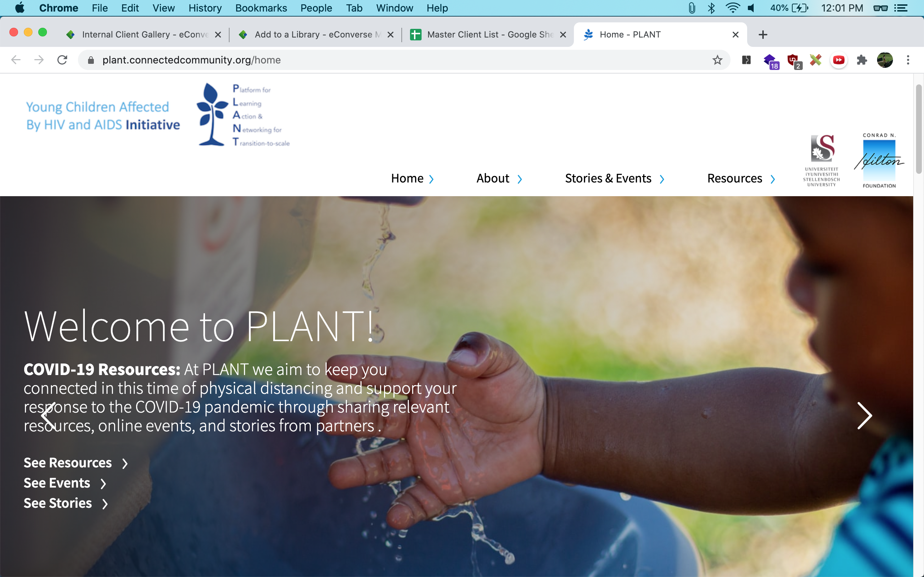Go to previous slide with left arrow
The height and width of the screenshot is (577, 924).
(48, 415)
